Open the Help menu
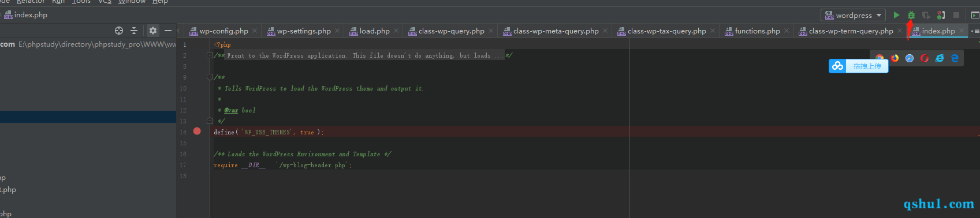The image size is (980, 218). [160, 2]
